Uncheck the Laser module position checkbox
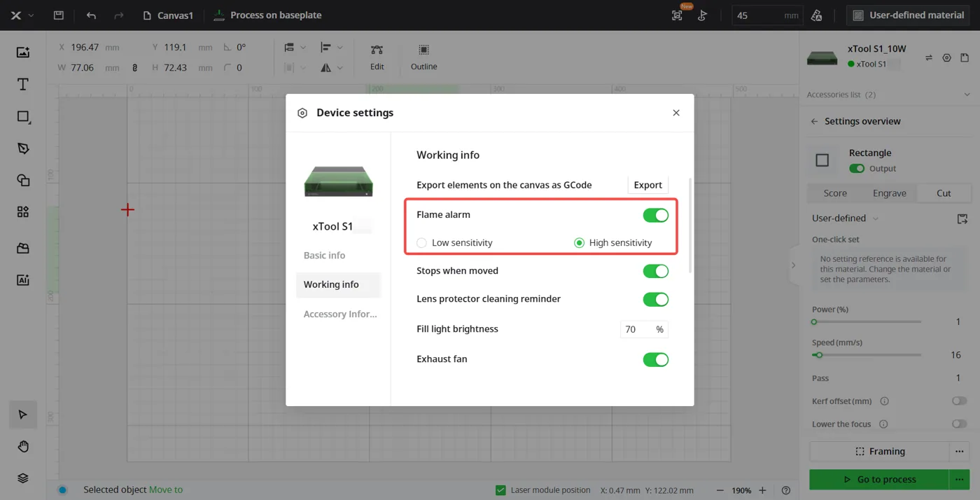The width and height of the screenshot is (980, 500). pos(500,490)
